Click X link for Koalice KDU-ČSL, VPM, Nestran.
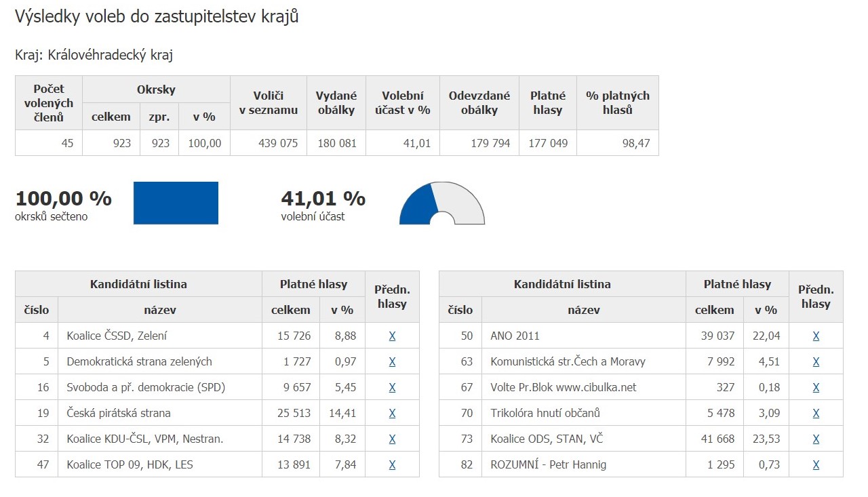This screenshot has width=868, height=497. click(392, 439)
